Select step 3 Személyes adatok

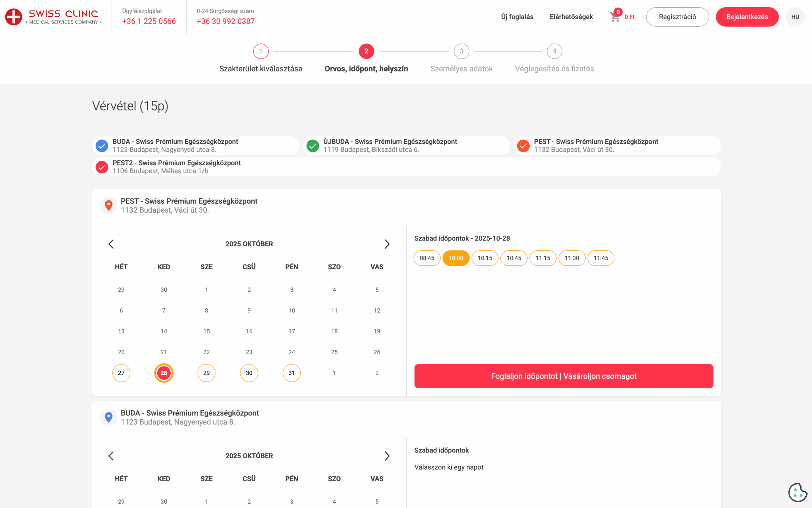(x=461, y=58)
